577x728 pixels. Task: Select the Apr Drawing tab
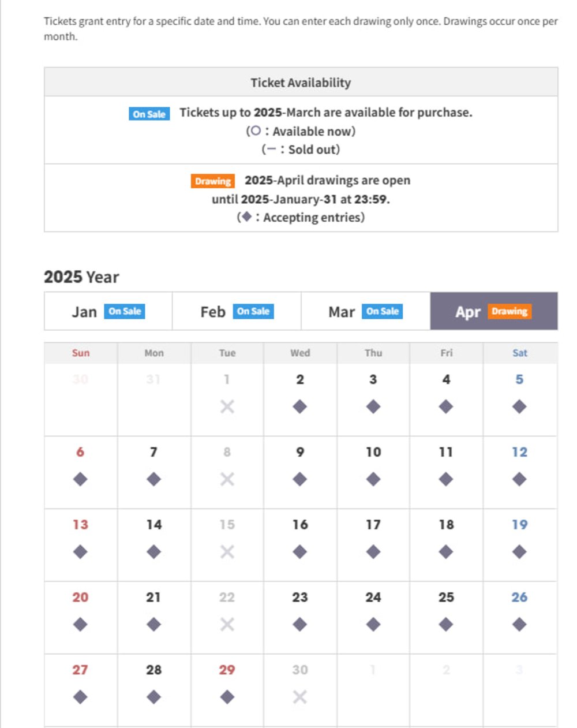pyautogui.click(x=494, y=312)
